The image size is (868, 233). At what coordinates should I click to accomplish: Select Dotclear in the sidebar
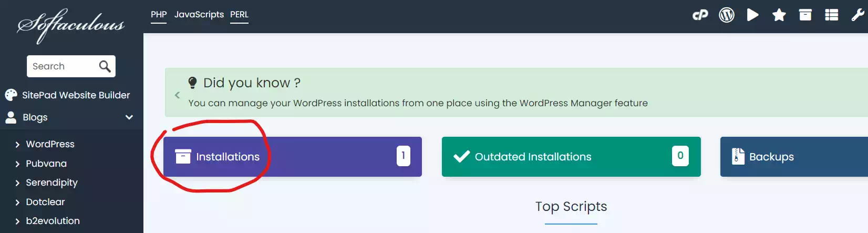(x=46, y=202)
